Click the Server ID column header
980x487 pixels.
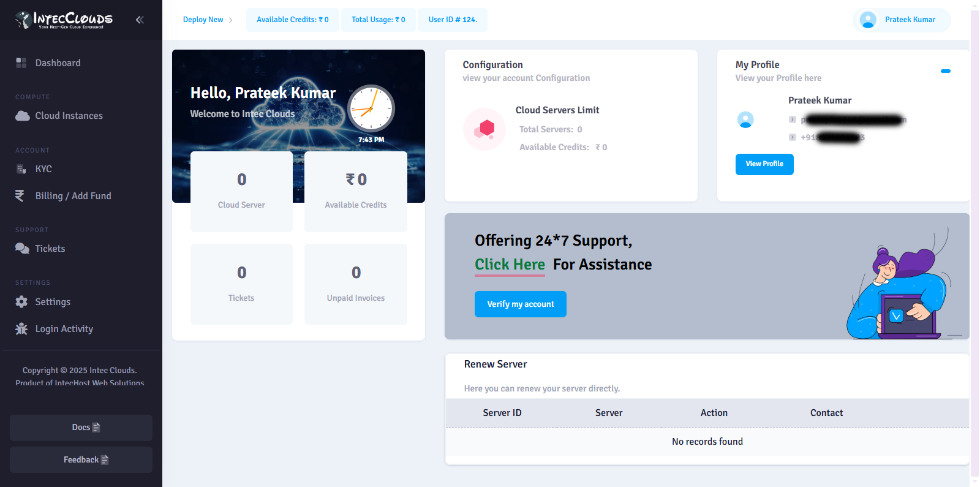502,413
